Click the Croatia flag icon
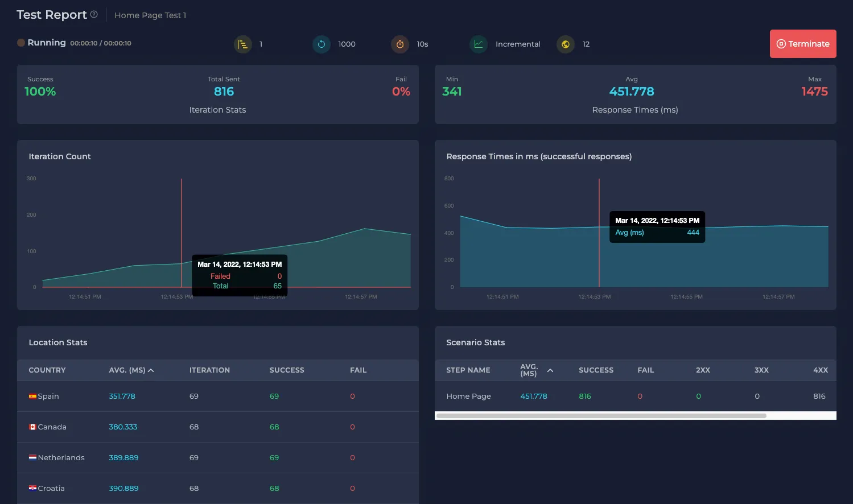The height and width of the screenshot is (504, 853). pos(32,488)
